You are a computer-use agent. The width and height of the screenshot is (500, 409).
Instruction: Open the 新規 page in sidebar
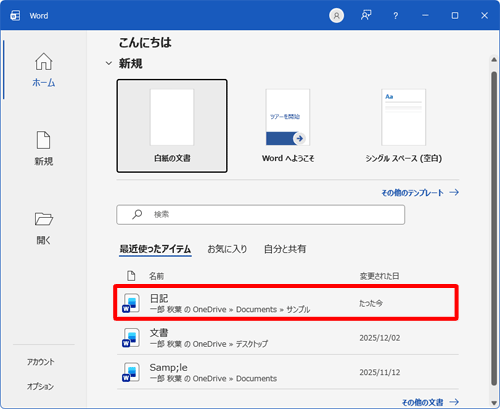point(44,148)
